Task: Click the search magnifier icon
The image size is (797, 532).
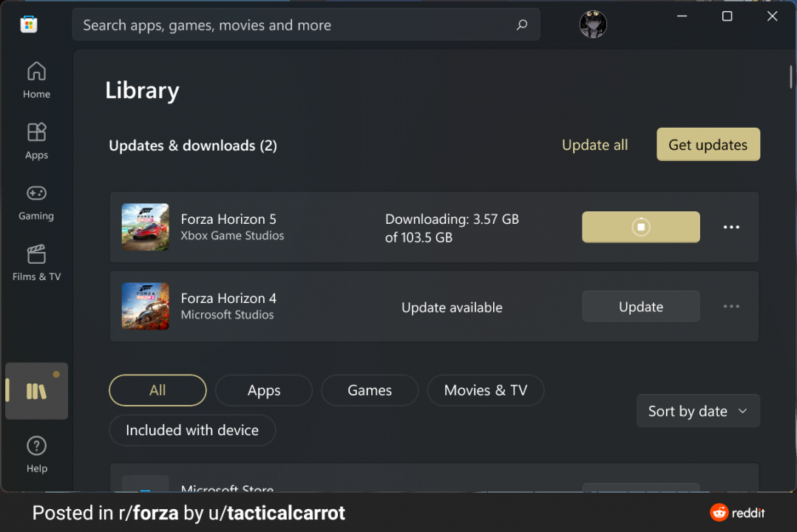Action: coord(522,25)
